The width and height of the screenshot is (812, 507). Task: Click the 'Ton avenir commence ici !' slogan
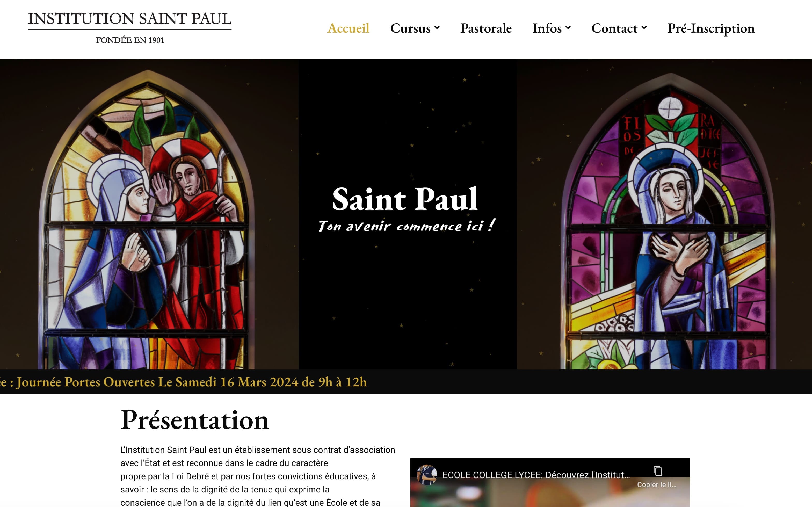click(x=407, y=225)
